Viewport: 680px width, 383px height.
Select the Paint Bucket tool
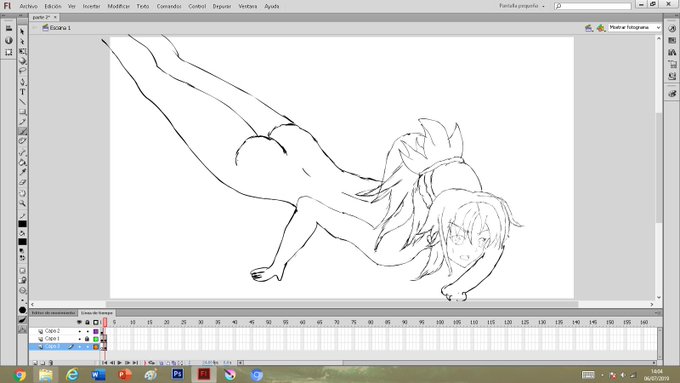click(x=23, y=163)
